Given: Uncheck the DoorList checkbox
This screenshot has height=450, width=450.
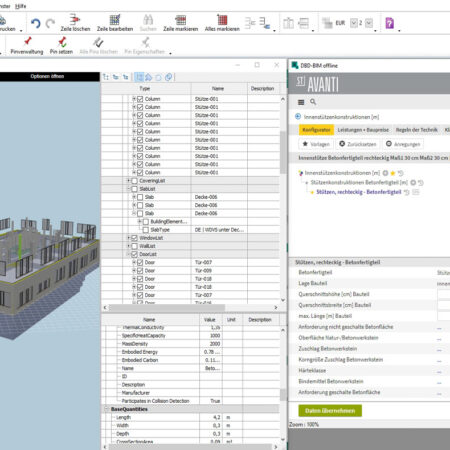Looking at the screenshot, I should [134, 254].
